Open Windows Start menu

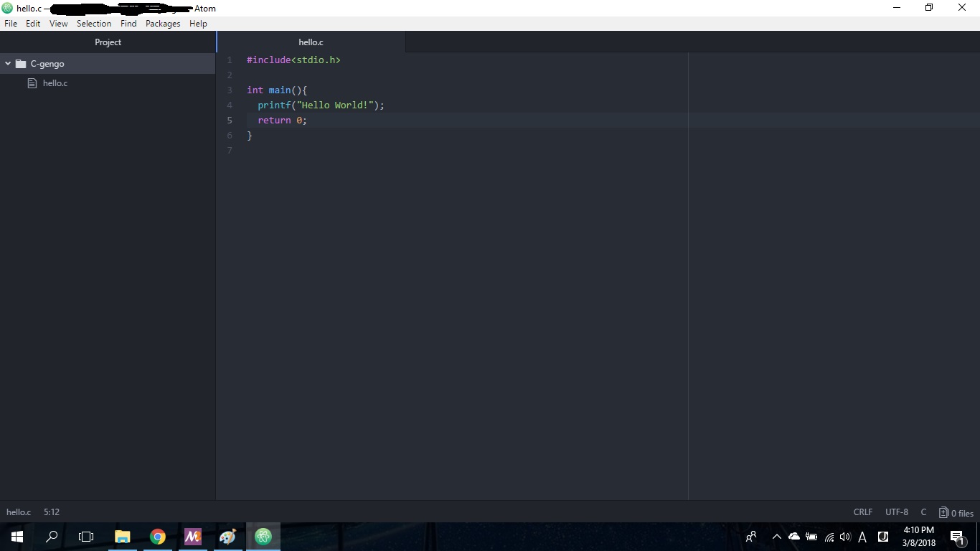click(x=17, y=537)
